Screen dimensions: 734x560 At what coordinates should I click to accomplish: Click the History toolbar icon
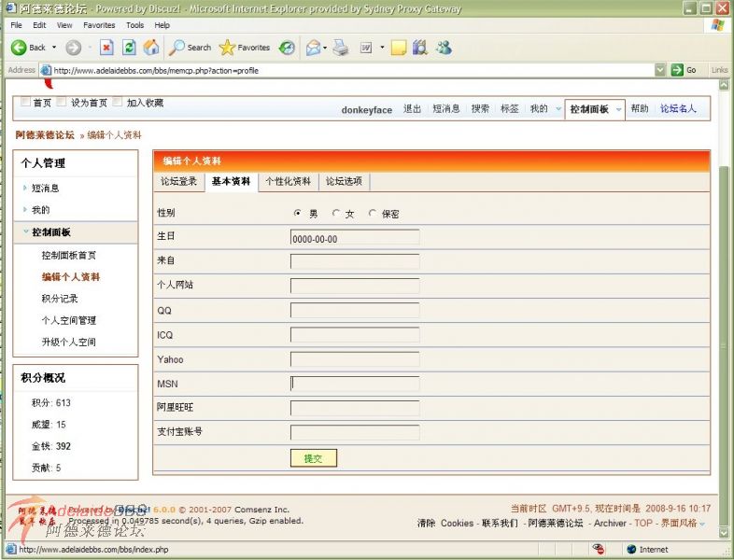coord(288,48)
